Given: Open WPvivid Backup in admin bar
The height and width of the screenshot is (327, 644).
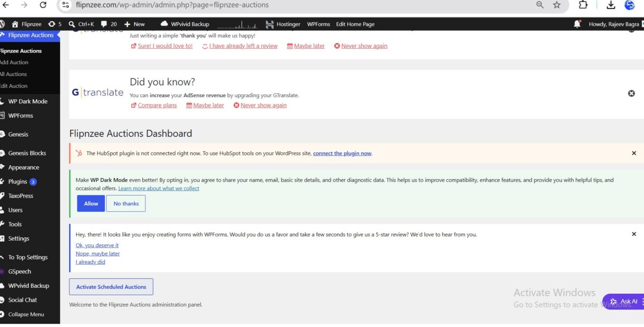Looking at the screenshot, I should tap(185, 24).
